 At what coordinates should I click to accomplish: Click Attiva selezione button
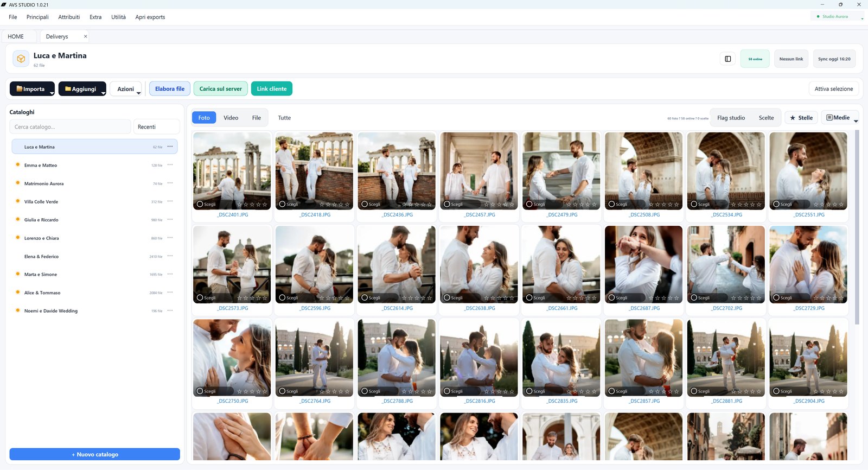tap(834, 88)
